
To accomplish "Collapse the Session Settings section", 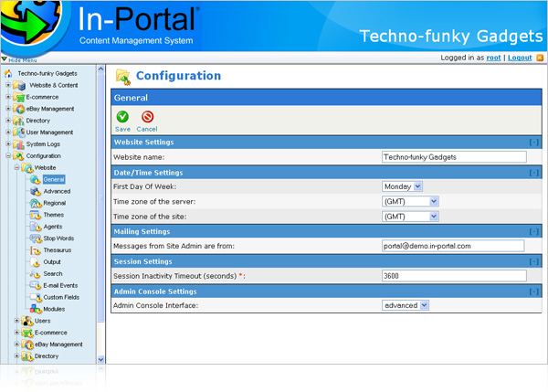I will pos(533,261).
